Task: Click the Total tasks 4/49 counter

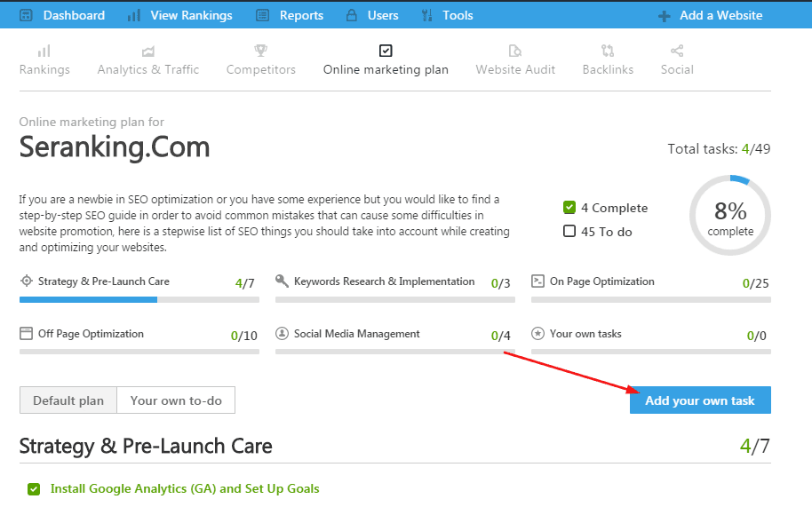Action: pyautogui.click(x=719, y=149)
